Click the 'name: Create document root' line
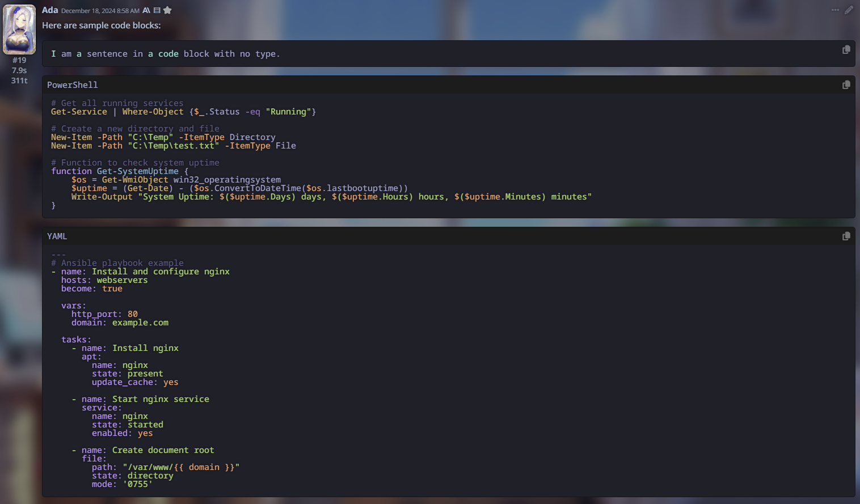The width and height of the screenshot is (860, 504). [x=143, y=450]
